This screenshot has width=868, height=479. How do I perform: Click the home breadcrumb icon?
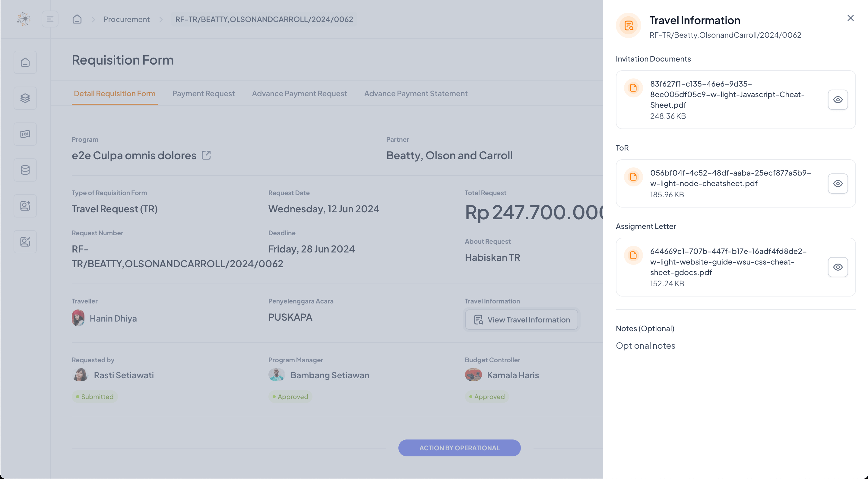[77, 19]
